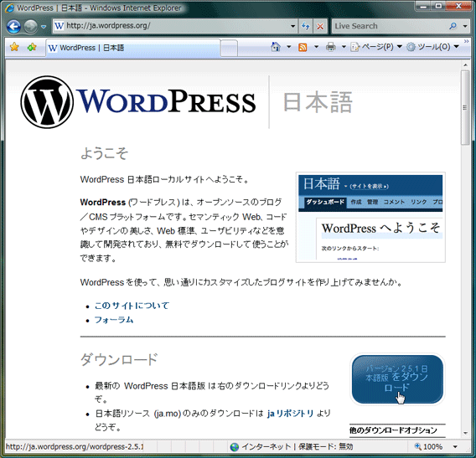The height and width of the screenshot is (458, 476).
Task: Show more toolbar commands chevron
Action: [x=466, y=41]
